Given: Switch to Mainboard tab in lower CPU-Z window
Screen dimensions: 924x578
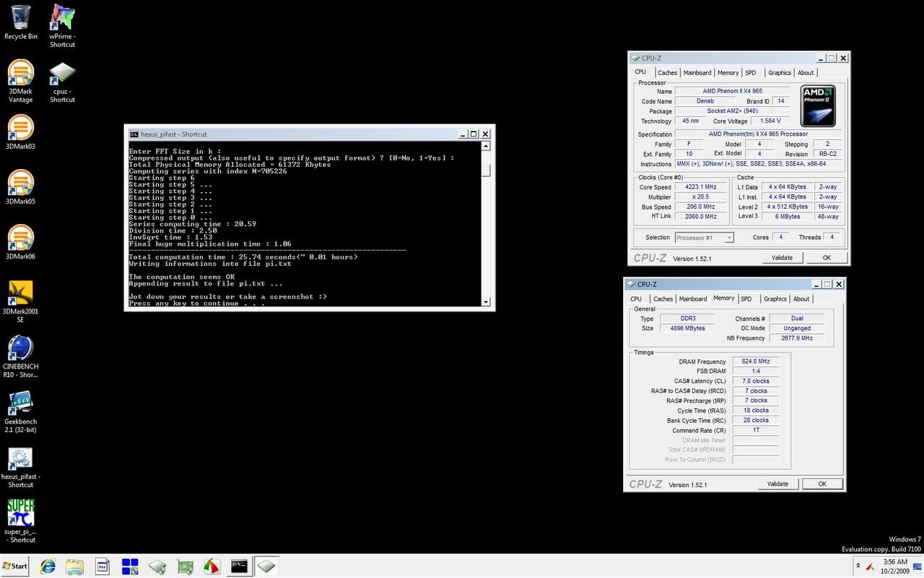Looking at the screenshot, I should (x=692, y=299).
